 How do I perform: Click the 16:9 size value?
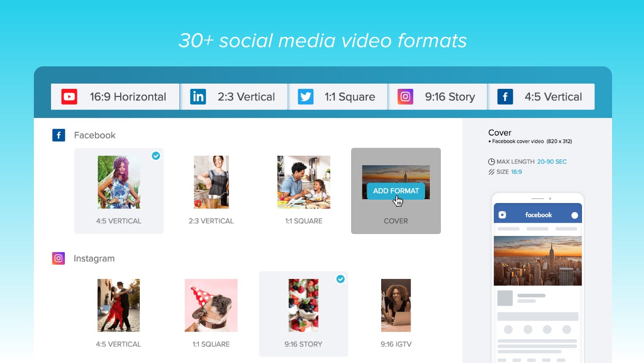point(517,172)
